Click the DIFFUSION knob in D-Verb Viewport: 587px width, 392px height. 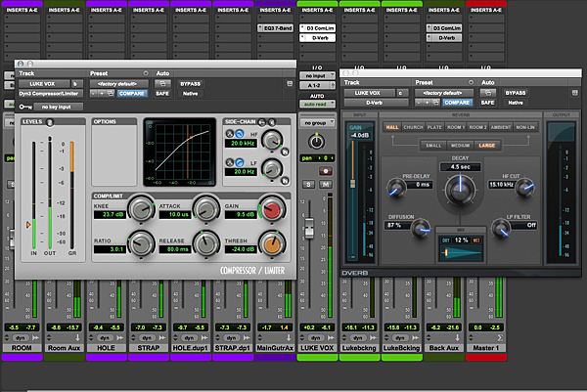421,228
